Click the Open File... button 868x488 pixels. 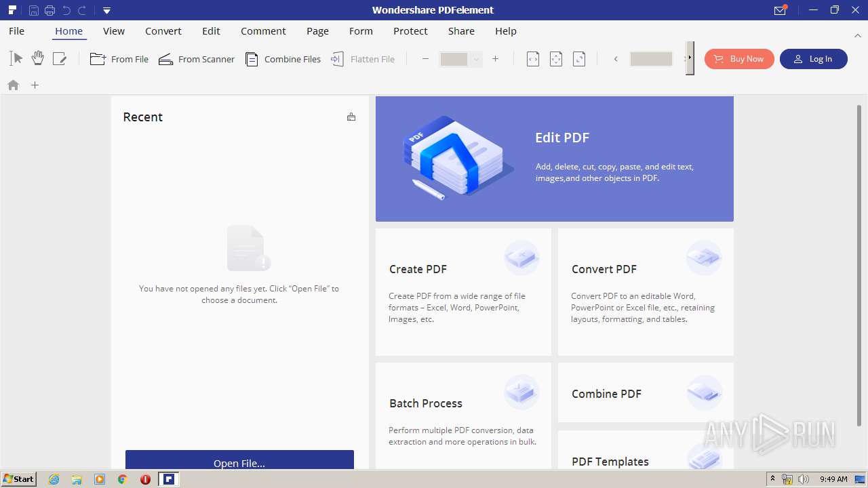[239, 460]
